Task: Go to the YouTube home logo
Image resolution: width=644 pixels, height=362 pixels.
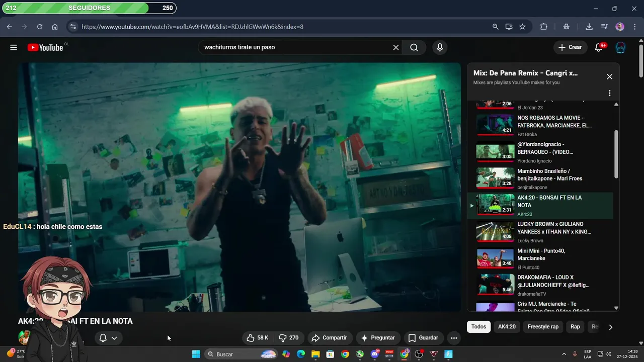Action: 45,47
